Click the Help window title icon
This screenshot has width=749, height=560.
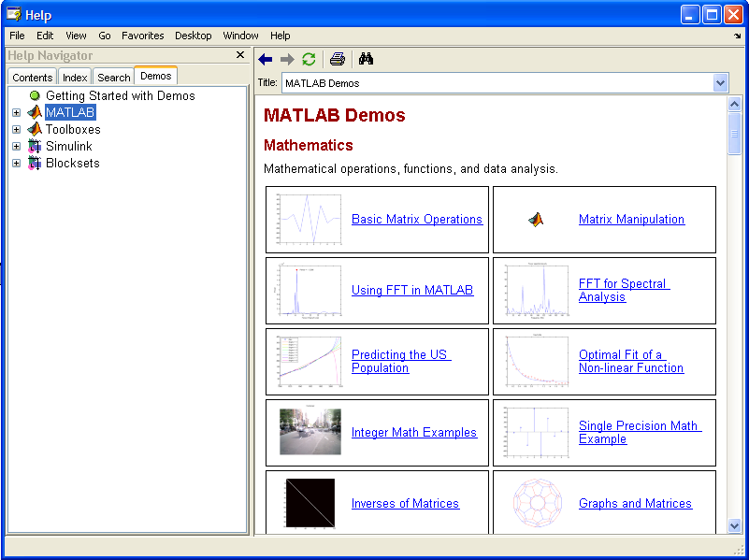pos(14,14)
